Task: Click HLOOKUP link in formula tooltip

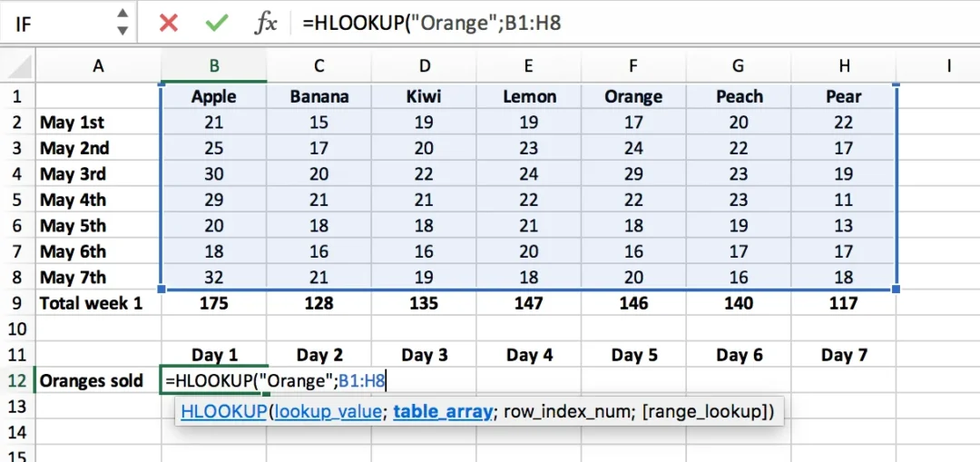Action: pos(223,411)
